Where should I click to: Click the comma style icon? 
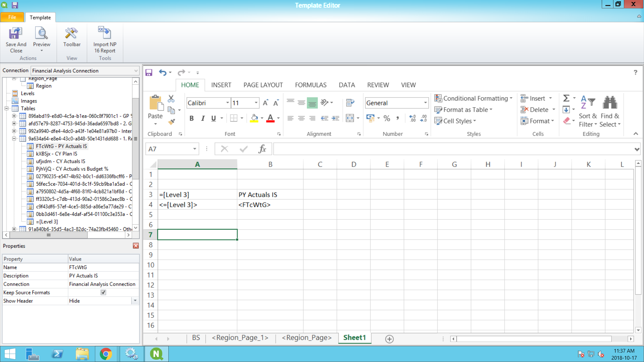pos(397,118)
